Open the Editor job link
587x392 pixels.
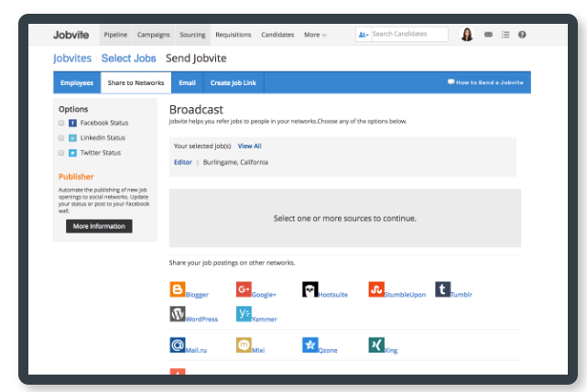pyautogui.click(x=182, y=162)
